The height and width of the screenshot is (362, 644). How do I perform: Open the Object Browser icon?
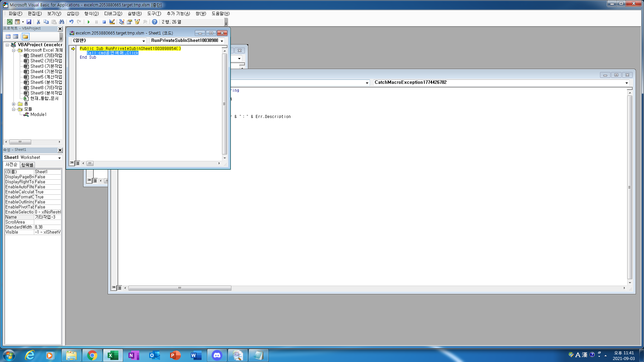pyautogui.click(x=137, y=22)
